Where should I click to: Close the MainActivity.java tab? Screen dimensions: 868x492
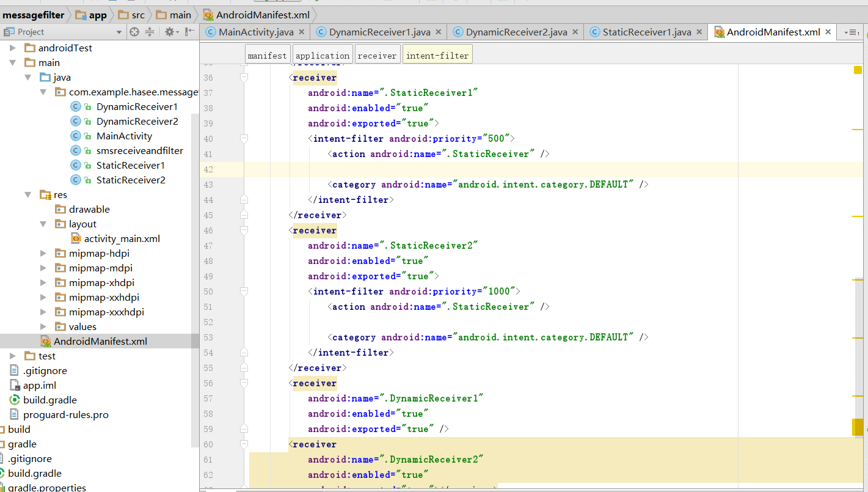(x=302, y=32)
